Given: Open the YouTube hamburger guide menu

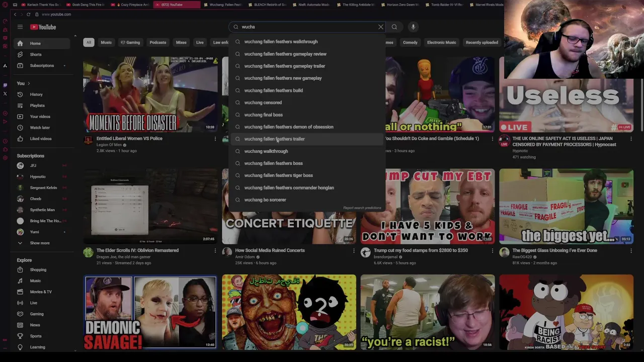Looking at the screenshot, I should click(x=20, y=27).
